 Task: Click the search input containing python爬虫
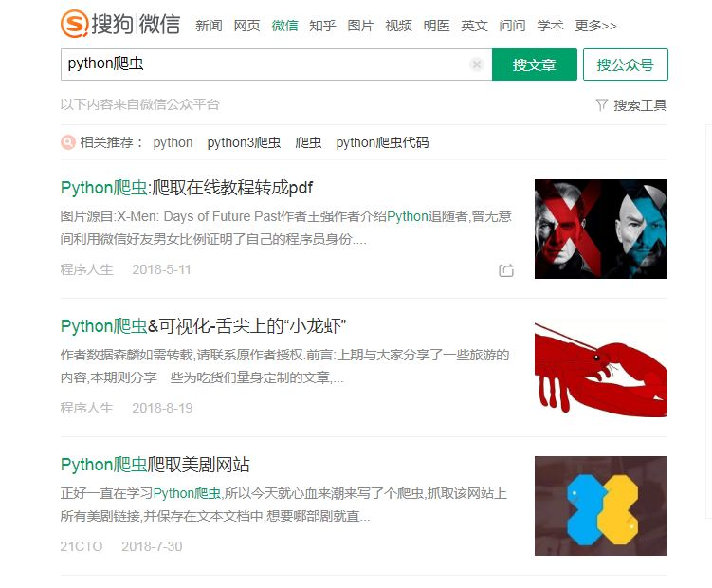pyautogui.click(x=276, y=64)
